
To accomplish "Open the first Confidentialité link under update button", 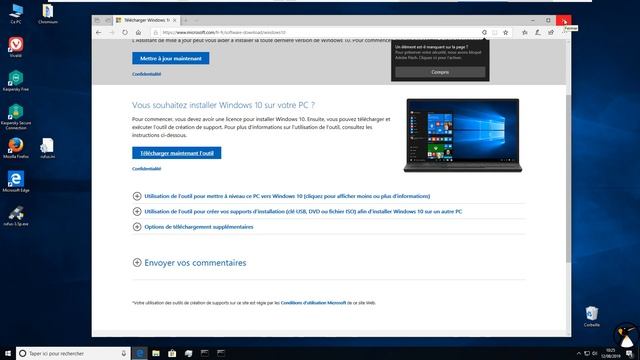I will coord(147,74).
